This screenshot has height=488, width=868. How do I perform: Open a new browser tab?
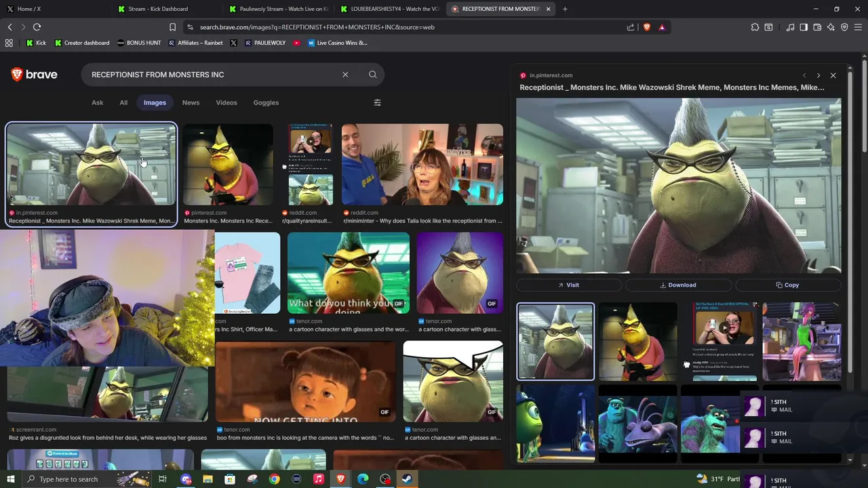pyautogui.click(x=565, y=9)
